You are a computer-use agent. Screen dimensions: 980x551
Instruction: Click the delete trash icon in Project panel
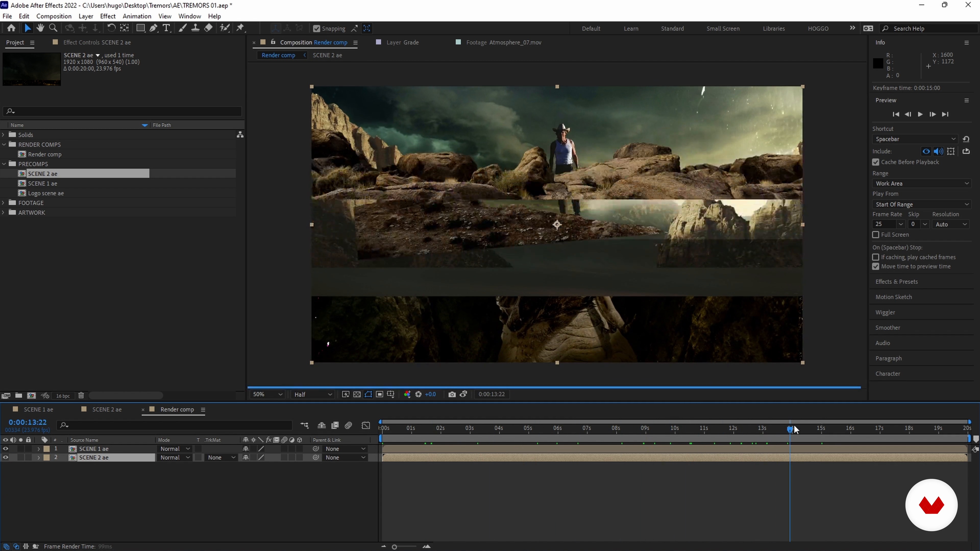[x=81, y=395]
